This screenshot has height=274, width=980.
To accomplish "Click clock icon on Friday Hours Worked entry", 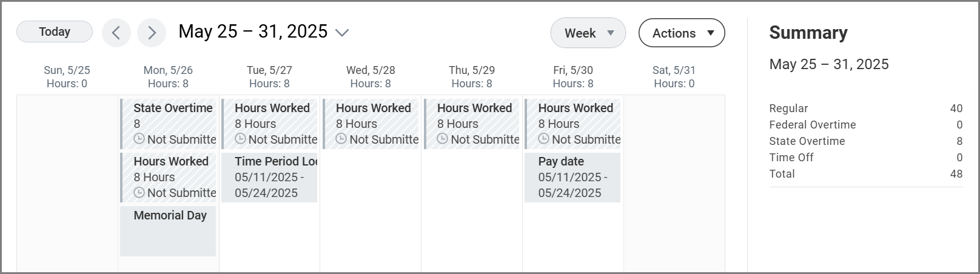I will [x=544, y=139].
